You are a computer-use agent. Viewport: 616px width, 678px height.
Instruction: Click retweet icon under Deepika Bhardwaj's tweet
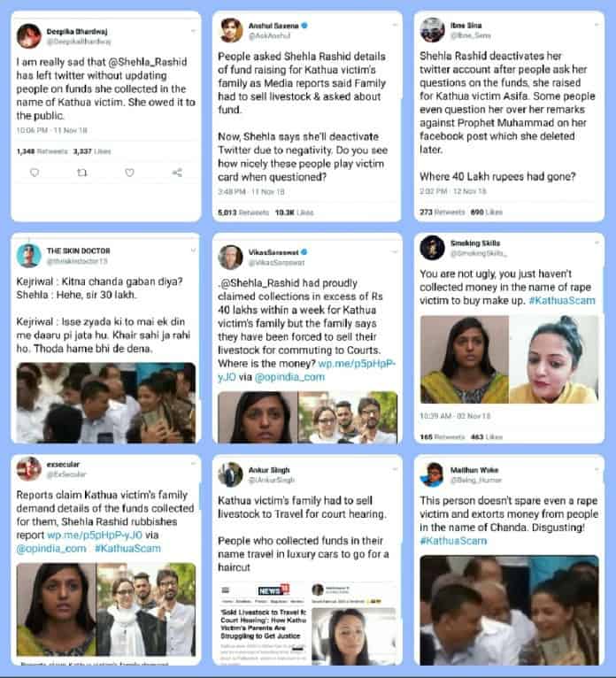82,173
